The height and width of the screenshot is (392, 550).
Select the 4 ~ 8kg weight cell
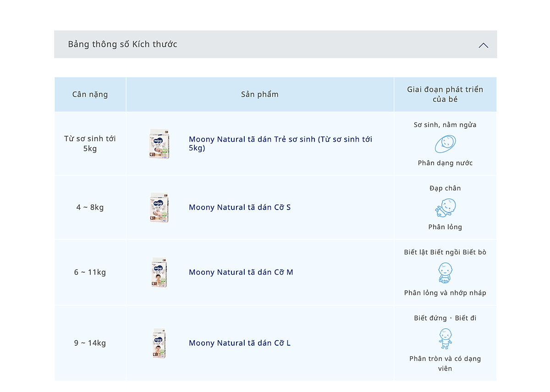click(90, 207)
